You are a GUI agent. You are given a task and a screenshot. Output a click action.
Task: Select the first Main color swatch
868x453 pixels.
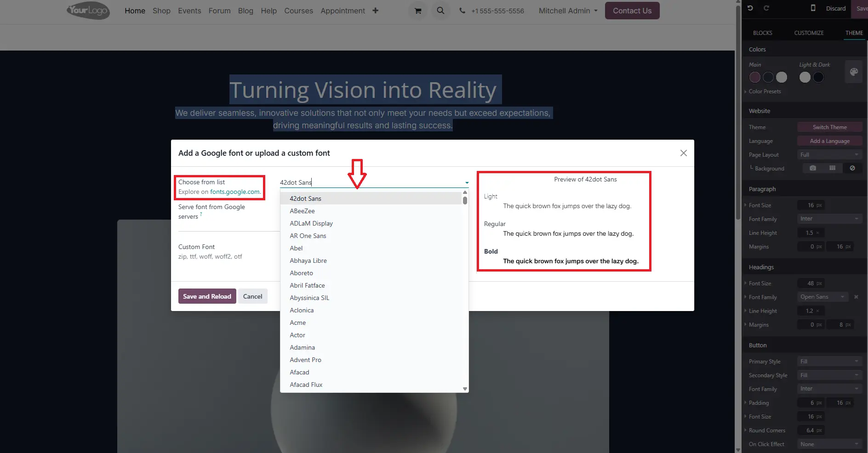(x=754, y=77)
